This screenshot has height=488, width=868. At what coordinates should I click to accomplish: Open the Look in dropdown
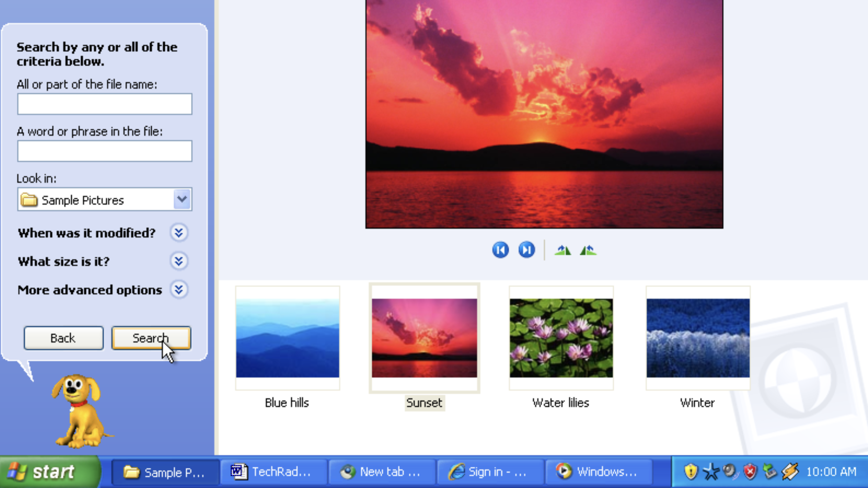tap(181, 199)
